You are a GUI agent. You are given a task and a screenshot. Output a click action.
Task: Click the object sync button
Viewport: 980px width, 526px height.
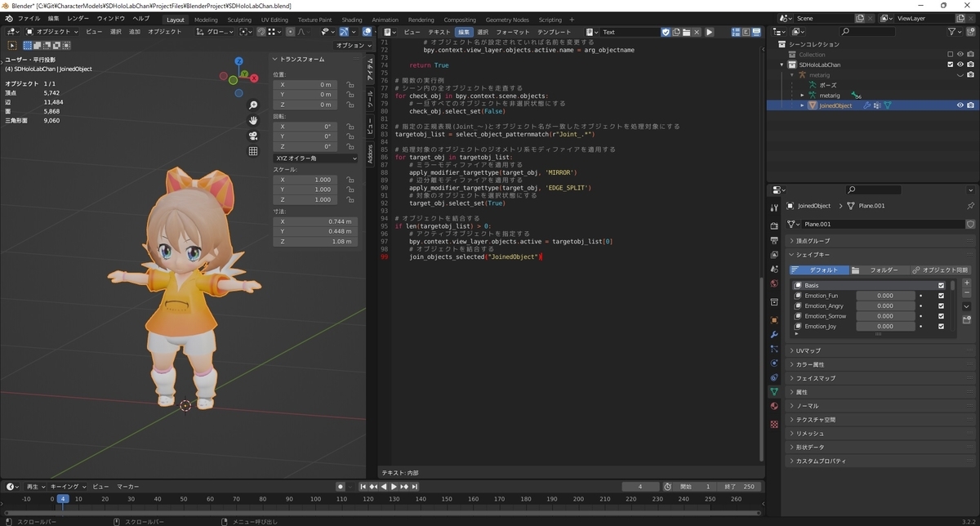click(940, 270)
